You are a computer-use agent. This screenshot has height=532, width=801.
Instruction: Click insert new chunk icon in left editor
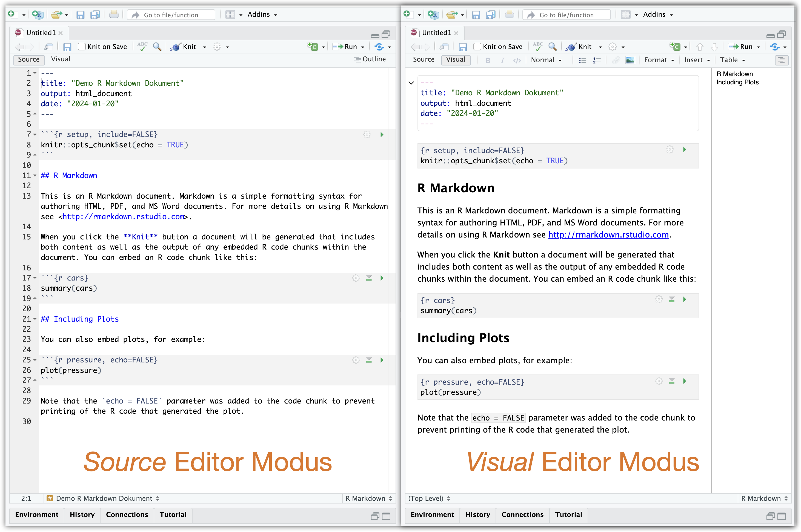[313, 47]
